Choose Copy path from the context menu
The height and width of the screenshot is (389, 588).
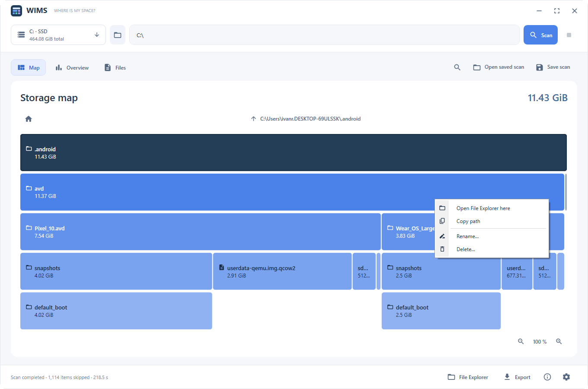tap(492, 221)
